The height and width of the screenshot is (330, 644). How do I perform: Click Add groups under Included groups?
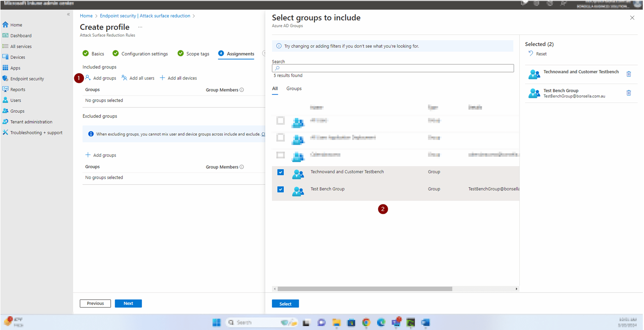click(101, 78)
